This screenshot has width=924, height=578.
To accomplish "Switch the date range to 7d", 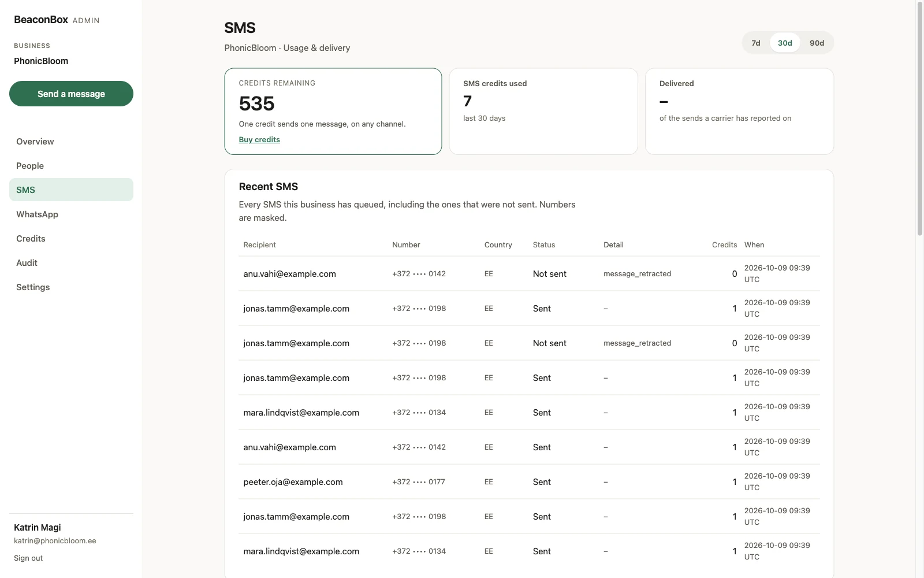I will 756,43.
